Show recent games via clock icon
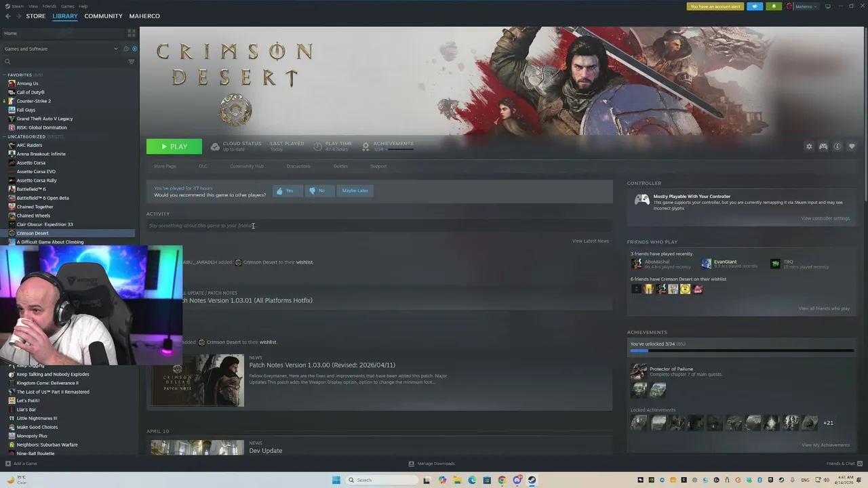Image resolution: width=868 pixels, height=488 pixels. click(126, 49)
